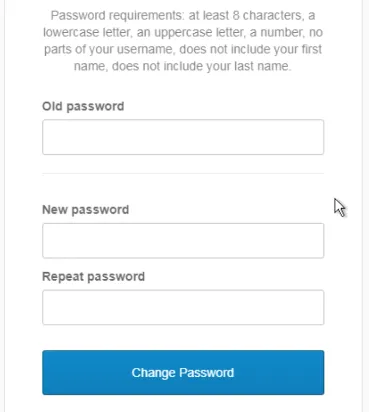
Task: Focus the New password text box
Action: tap(183, 241)
